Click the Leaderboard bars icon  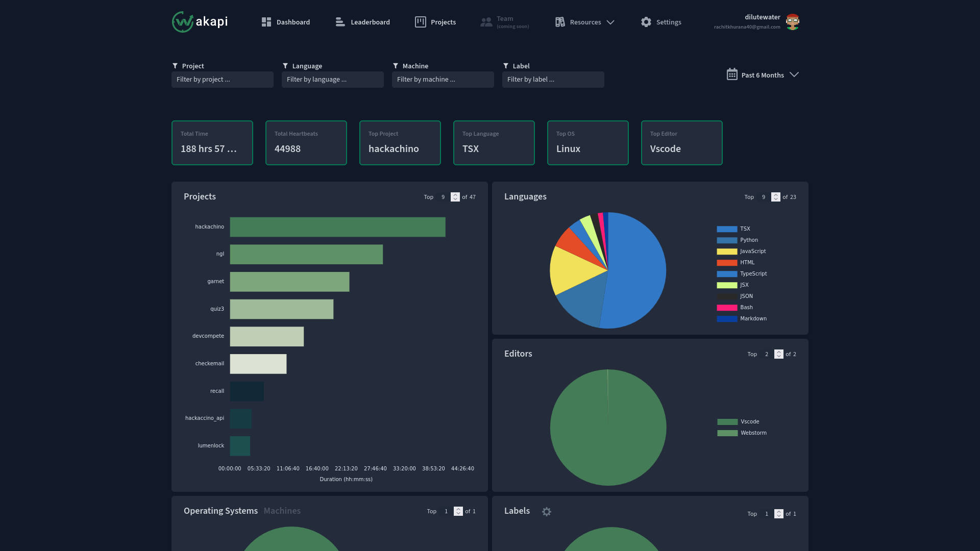[x=340, y=22]
